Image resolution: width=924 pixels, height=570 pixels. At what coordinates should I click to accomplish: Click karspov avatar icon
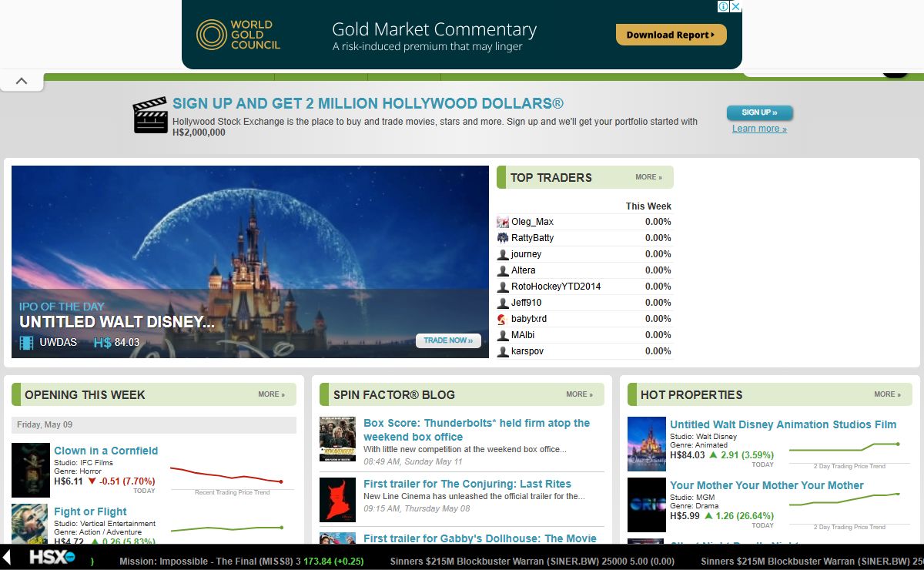[x=503, y=351]
